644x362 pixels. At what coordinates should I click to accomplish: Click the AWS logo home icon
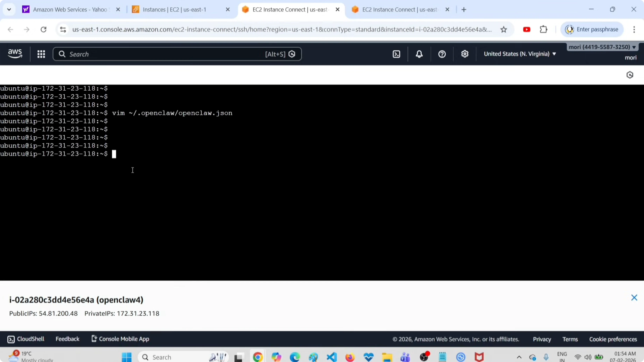click(x=15, y=54)
